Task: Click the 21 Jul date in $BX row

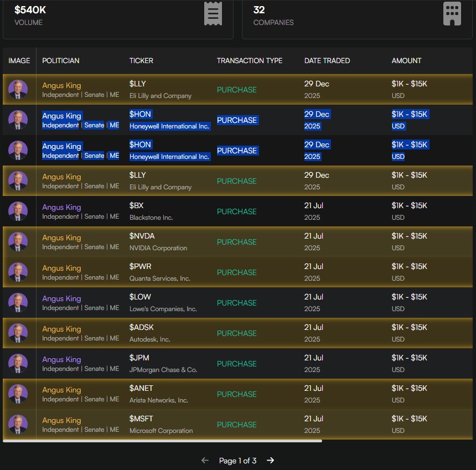Action: point(314,205)
